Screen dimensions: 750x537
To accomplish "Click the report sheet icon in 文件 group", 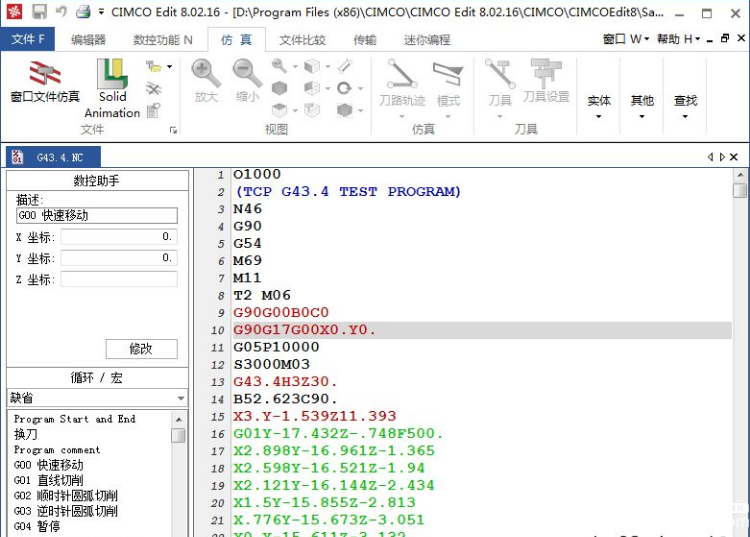I will pos(154,110).
